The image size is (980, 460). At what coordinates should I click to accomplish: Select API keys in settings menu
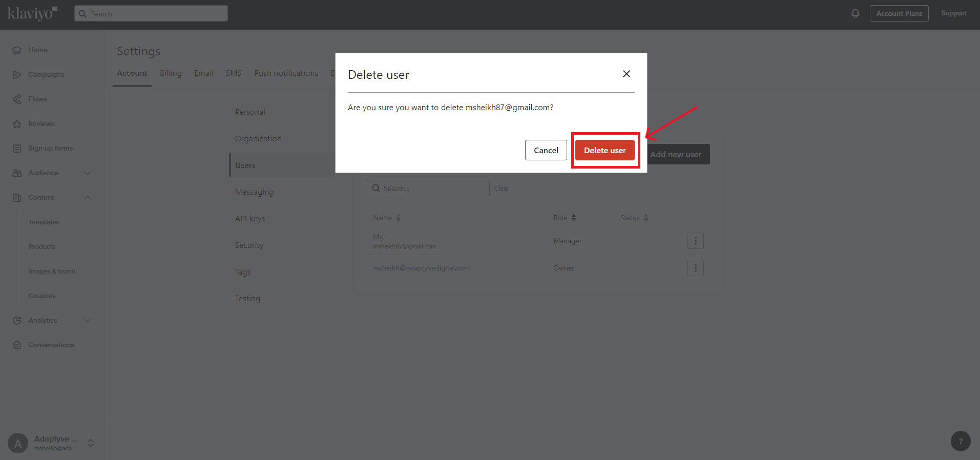250,219
